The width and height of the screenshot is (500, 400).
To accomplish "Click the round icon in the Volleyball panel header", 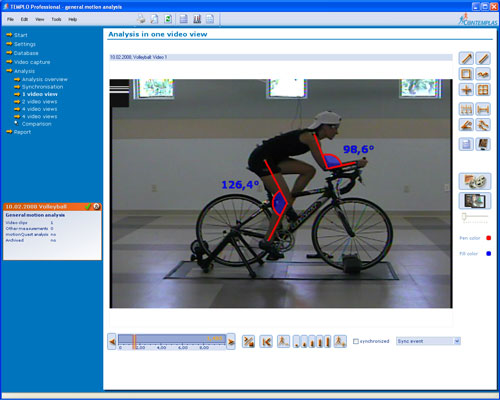I will (x=96, y=207).
